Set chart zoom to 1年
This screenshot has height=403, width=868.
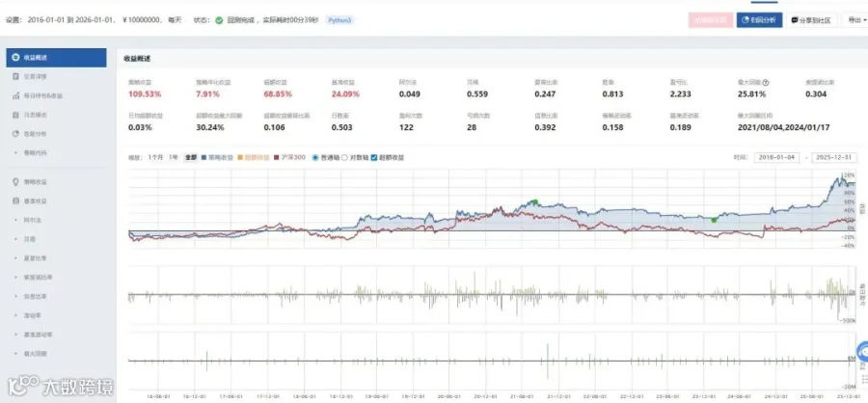point(174,157)
